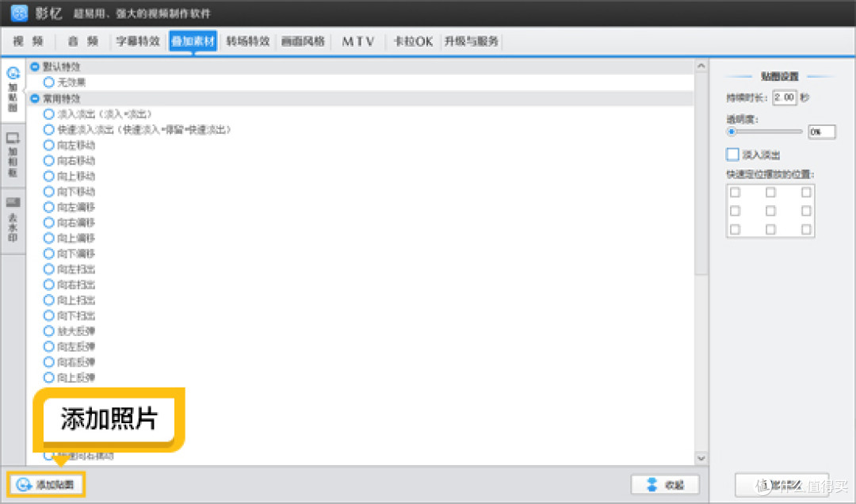Screen dimensions: 856x504
Task: Pick the 向左偏移 effect
Action: coord(48,207)
